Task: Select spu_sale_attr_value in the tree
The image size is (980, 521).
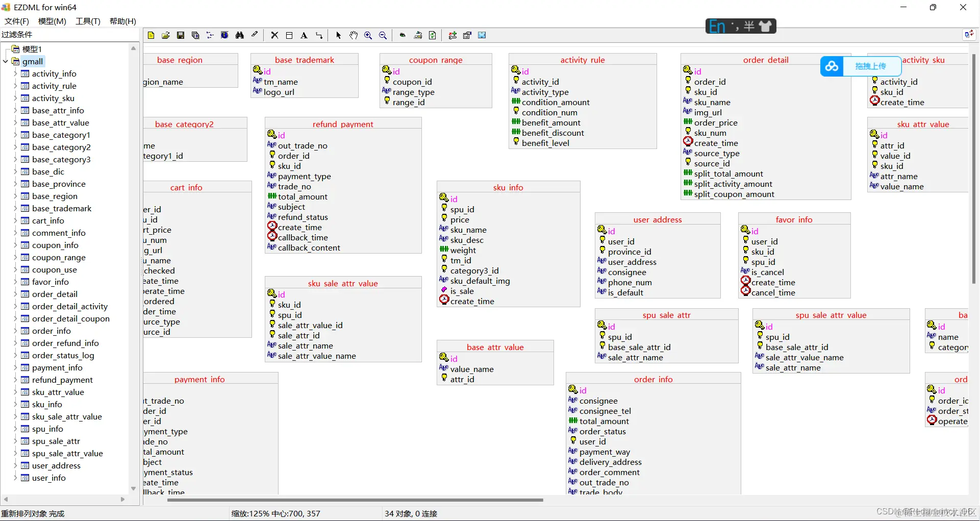Action: [67, 453]
